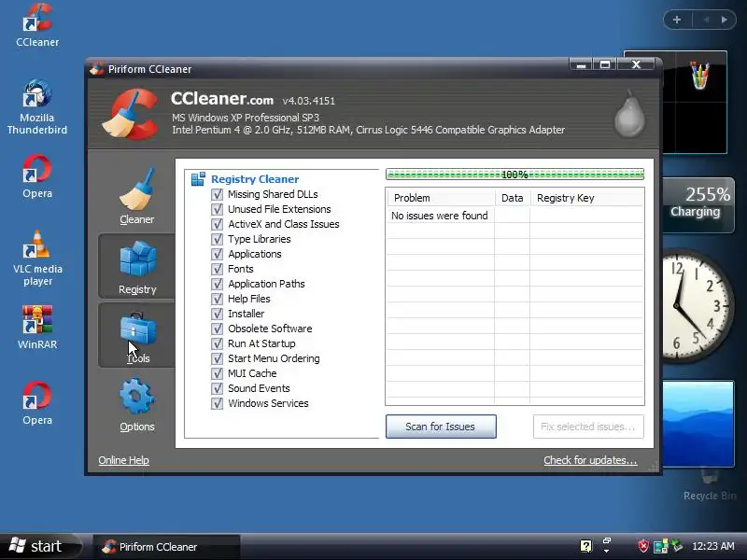
Task: Click the plus button on sidebar gadget bar
Action: coord(676,20)
